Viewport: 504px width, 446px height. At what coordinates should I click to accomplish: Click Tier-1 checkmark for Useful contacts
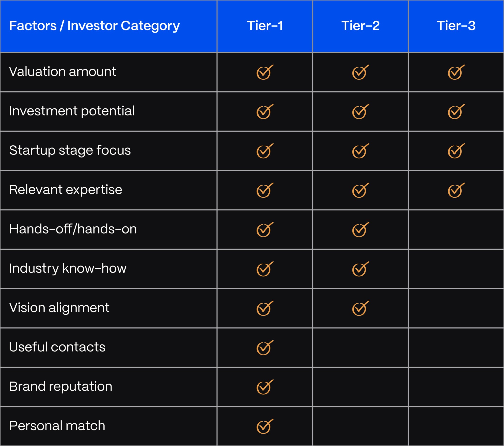click(x=265, y=348)
